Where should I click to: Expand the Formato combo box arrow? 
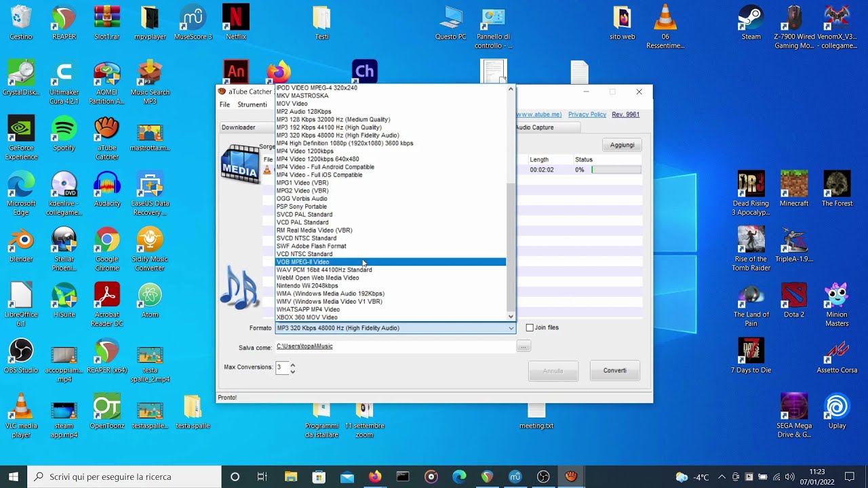511,328
